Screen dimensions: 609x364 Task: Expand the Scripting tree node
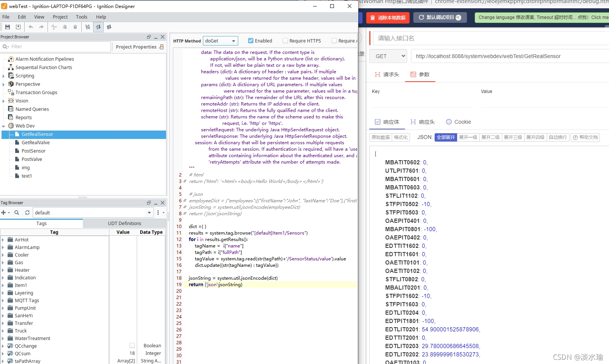(3, 76)
